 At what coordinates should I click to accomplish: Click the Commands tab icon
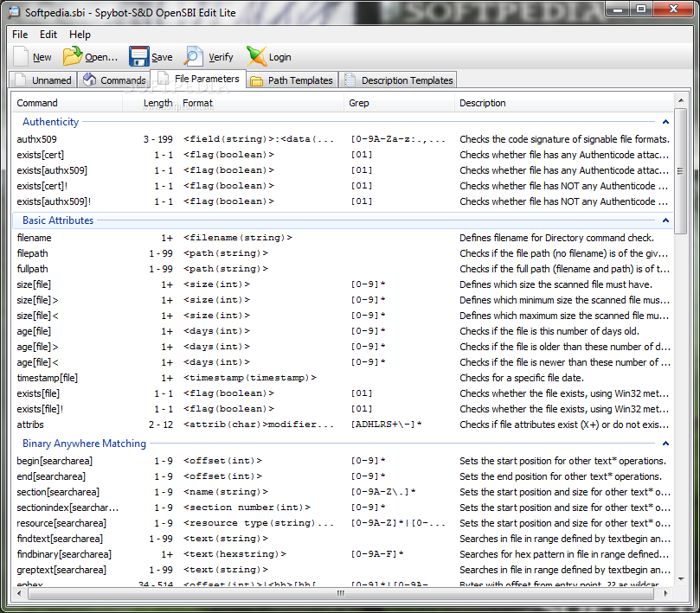pyautogui.click(x=89, y=80)
